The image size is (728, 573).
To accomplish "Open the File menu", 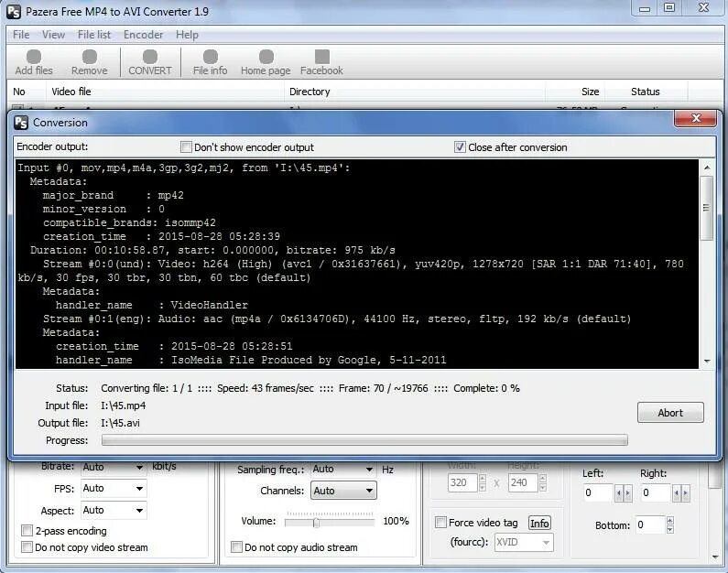I will point(21,35).
